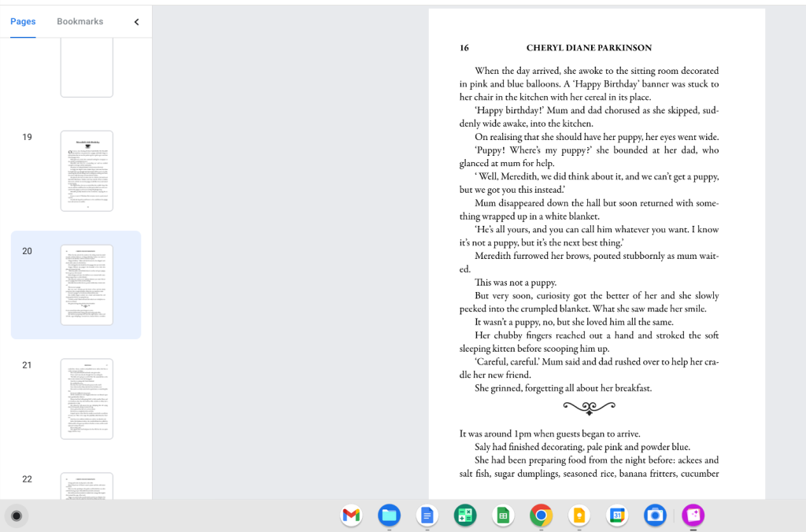Click sidebar page label '21'

(x=27, y=365)
